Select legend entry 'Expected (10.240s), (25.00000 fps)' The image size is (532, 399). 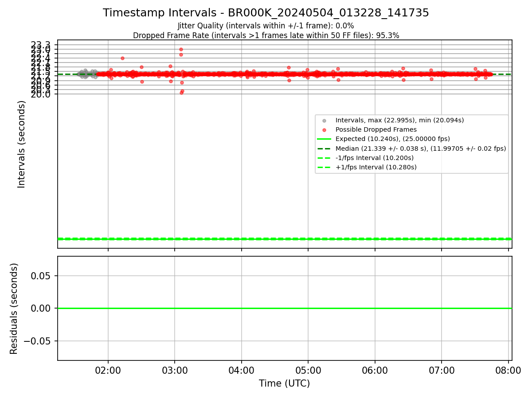pyautogui.click(x=392, y=139)
